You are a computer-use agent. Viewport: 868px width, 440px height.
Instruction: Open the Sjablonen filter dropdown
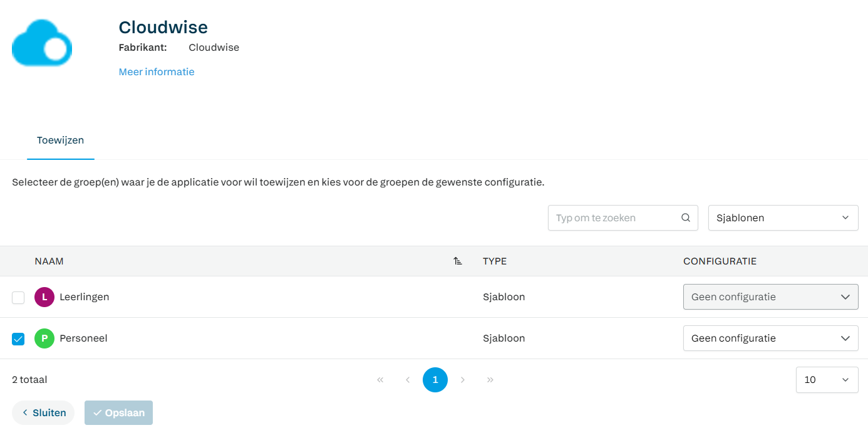783,218
